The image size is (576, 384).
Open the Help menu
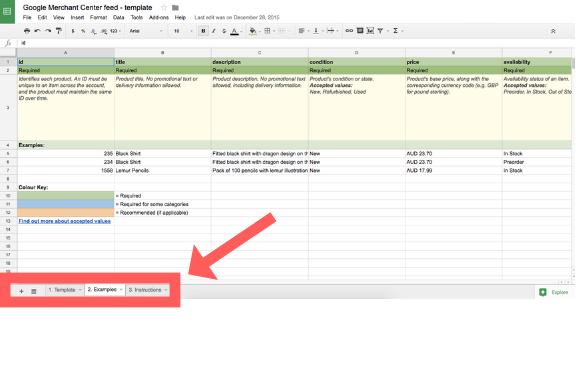(180, 17)
